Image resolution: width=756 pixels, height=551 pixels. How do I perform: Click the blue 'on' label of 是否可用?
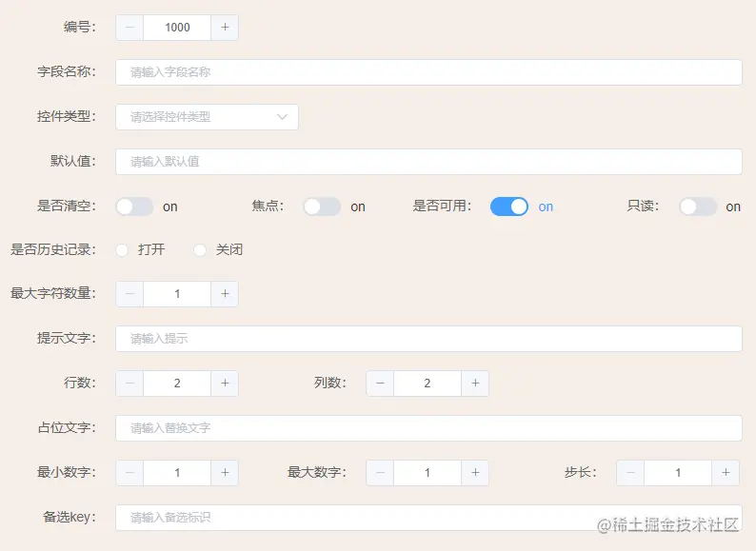(546, 207)
